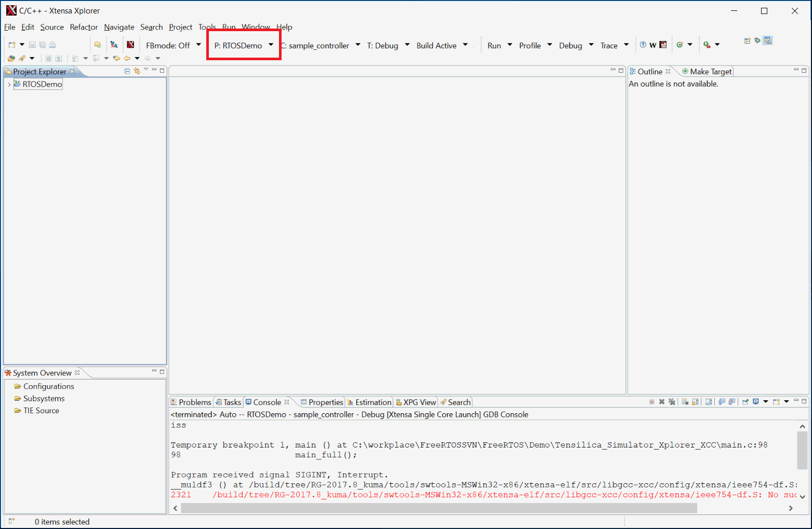Toggle show console on standard output change
Screen dimensions: 812x529
(x=722, y=402)
